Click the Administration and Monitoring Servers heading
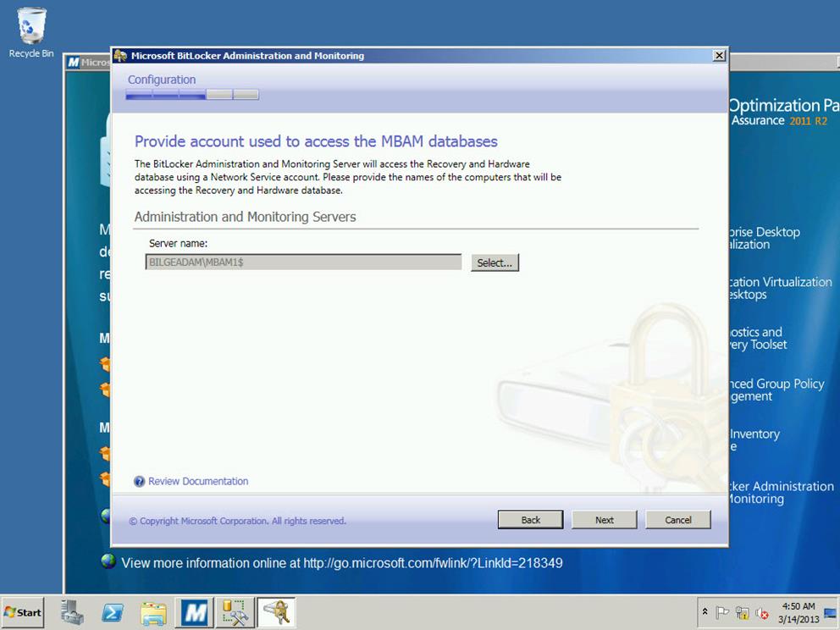Screen dimensions: 840x630 click(245, 217)
